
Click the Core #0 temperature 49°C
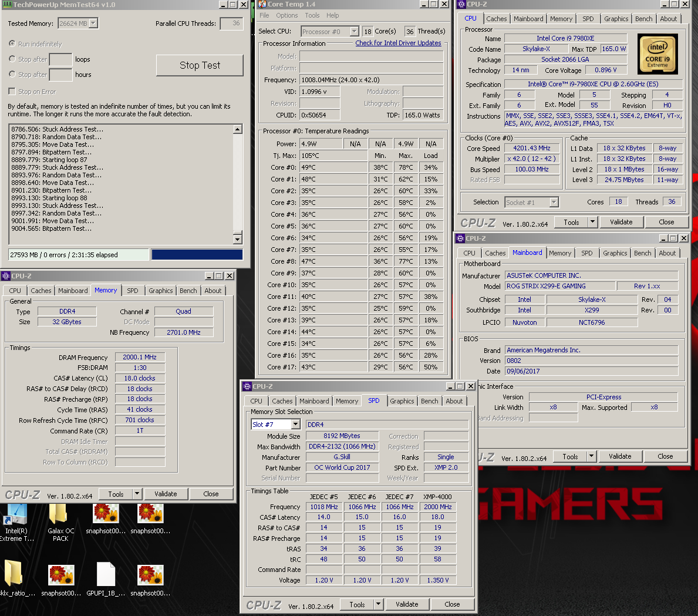click(x=334, y=167)
